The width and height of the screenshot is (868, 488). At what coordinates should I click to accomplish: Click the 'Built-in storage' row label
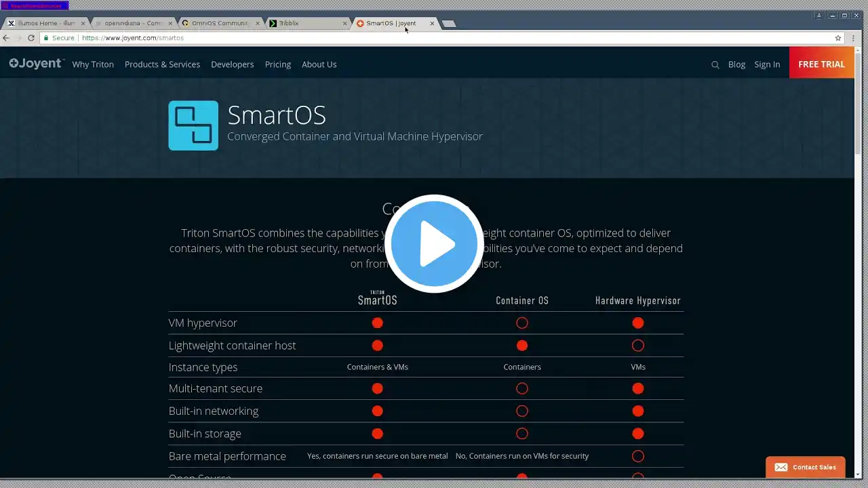[205, 434]
